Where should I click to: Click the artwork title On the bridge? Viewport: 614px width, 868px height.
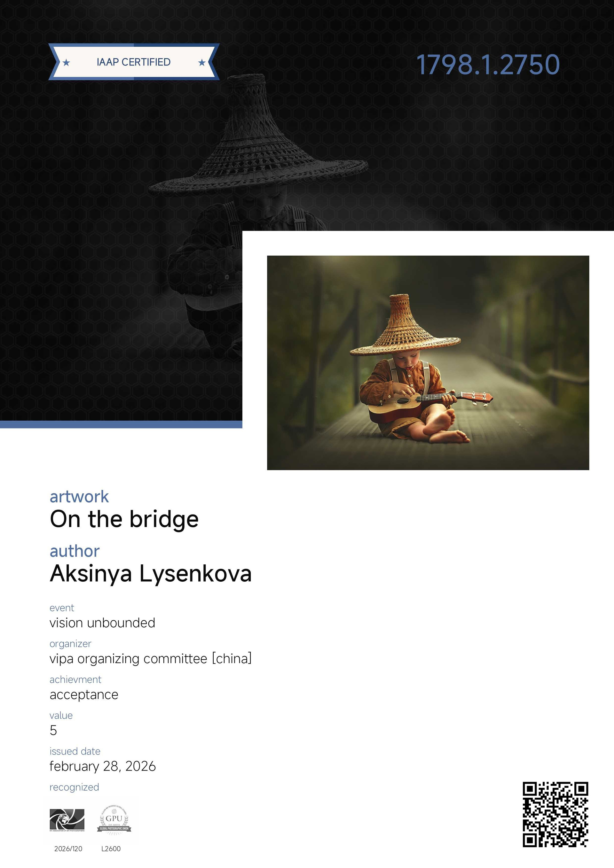click(x=124, y=519)
